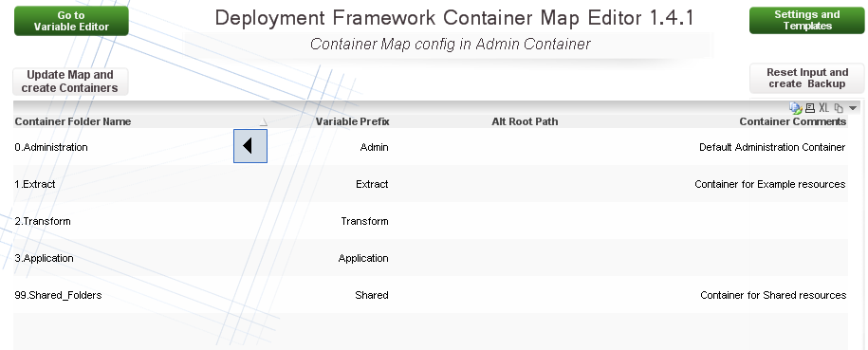The height and width of the screenshot is (350, 868).
Task: Click Go to Variable Editor button
Action: click(x=71, y=21)
